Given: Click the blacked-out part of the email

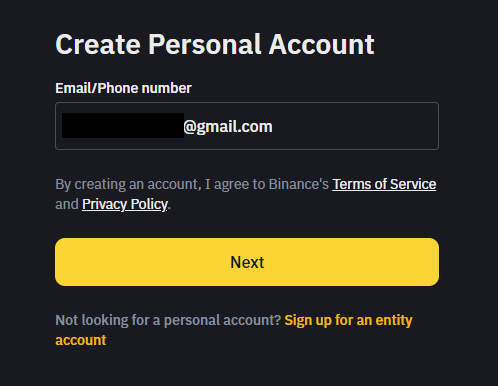Looking at the screenshot, I should pyautogui.click(x=123, y=125).
